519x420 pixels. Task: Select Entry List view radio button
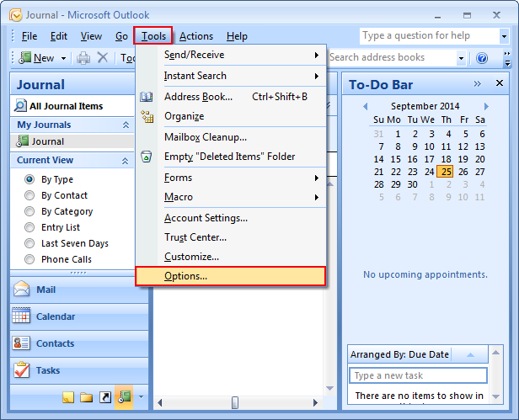pyautogui.click(x=29, y=227)
